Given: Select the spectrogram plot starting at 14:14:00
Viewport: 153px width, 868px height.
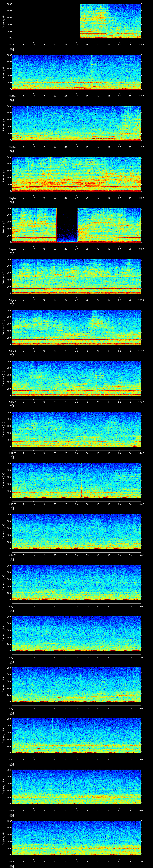Looking at the screenshot, I should coord(77,532).
